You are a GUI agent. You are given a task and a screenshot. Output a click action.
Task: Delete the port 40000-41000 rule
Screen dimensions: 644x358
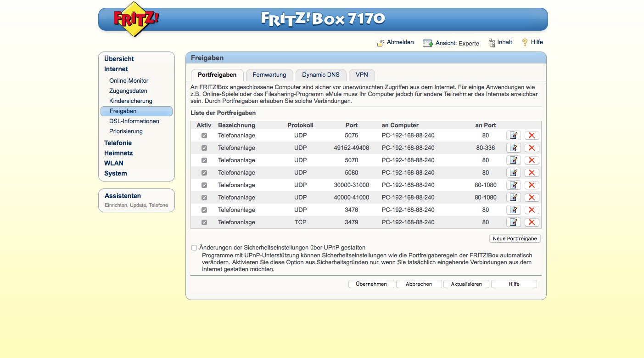[532, 198]
